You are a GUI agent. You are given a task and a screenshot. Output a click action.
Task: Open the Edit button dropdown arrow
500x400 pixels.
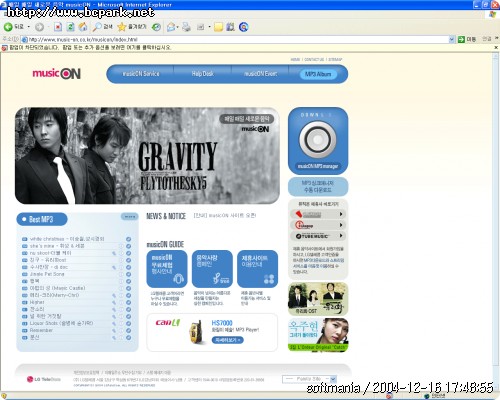click(209, 27)
